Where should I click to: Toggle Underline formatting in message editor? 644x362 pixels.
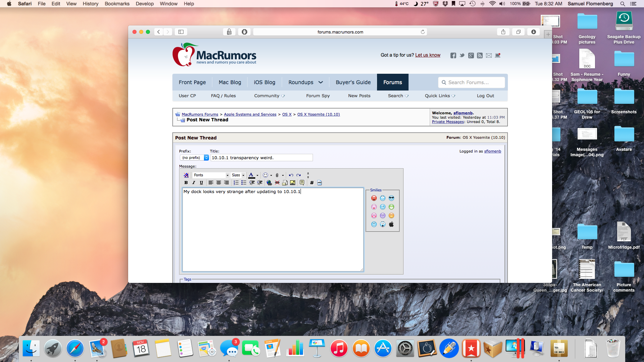coord(201,183)
